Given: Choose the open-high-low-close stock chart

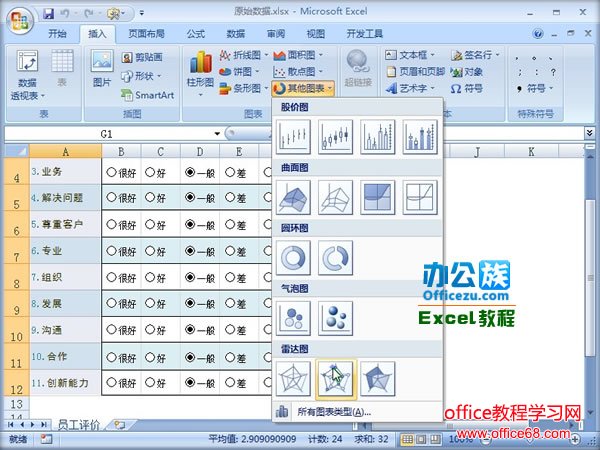Looking at the screenshot, I should coord(335,137).
